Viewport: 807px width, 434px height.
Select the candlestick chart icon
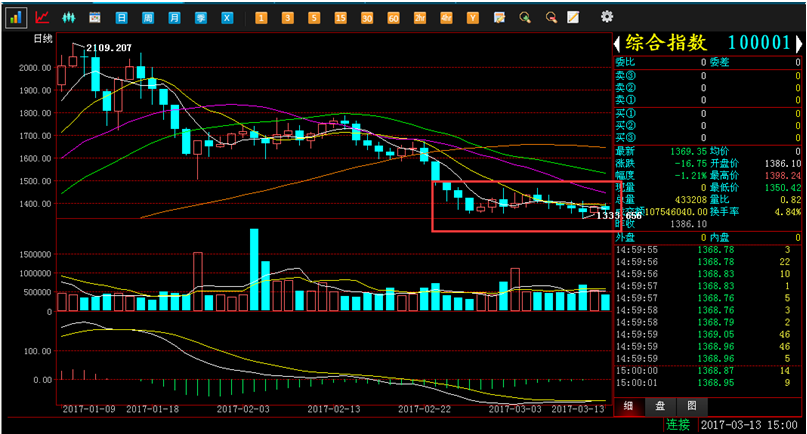(x=68, y=18)
